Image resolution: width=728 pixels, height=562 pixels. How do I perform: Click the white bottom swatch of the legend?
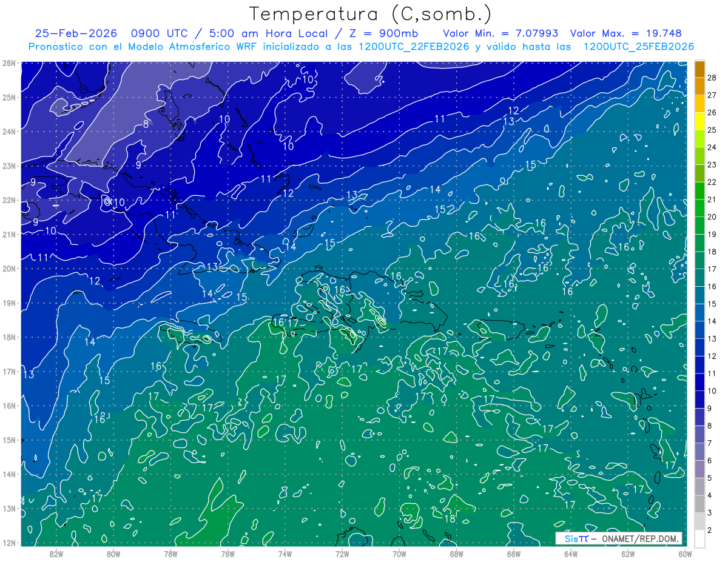pyautogui.click(x=699, y=538)
